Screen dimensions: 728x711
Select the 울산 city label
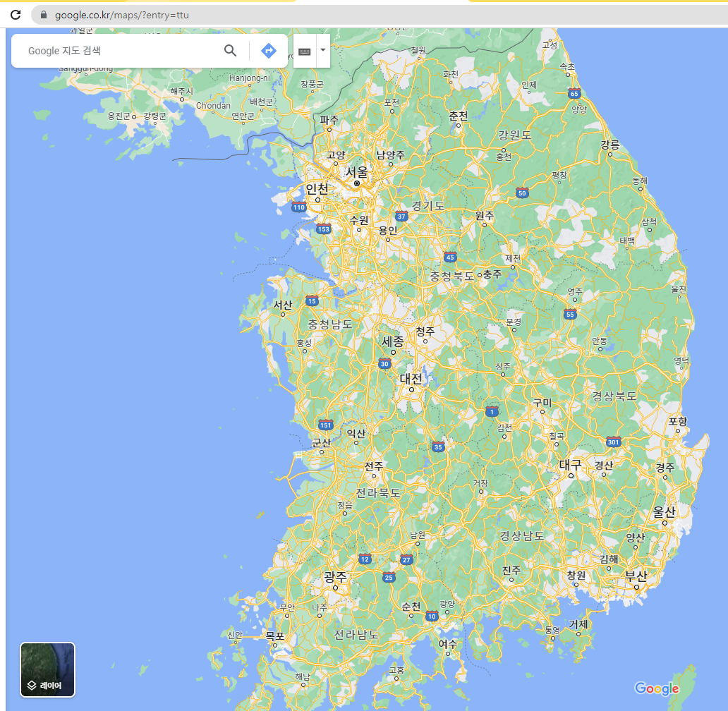tap(664, 512)
